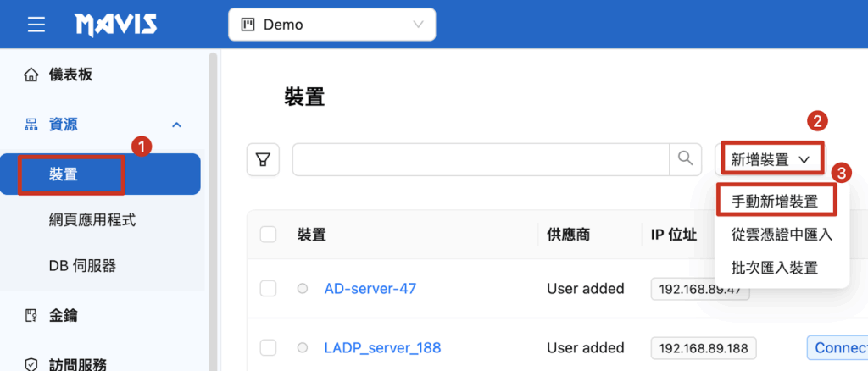The image size is (868, 371).
Task: Open the hamburger menu icon
Action: click(36, 25)
